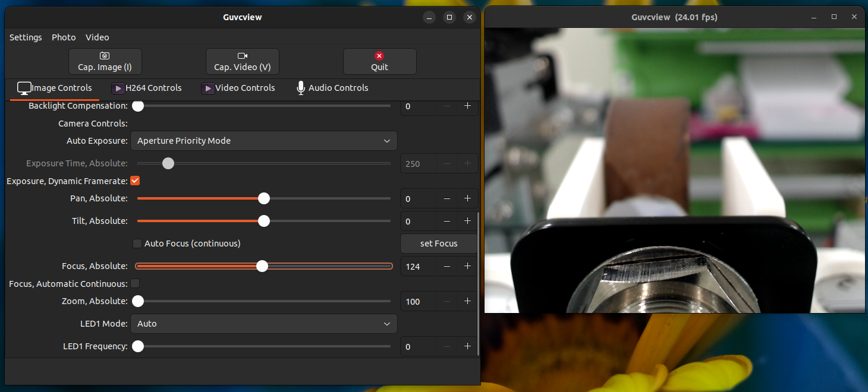Decrease Zoom, Absolute with minus button

[x=447, y=301]
